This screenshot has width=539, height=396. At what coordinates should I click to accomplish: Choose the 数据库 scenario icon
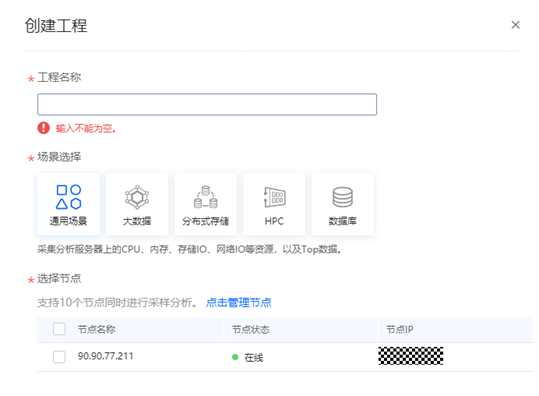342,197
